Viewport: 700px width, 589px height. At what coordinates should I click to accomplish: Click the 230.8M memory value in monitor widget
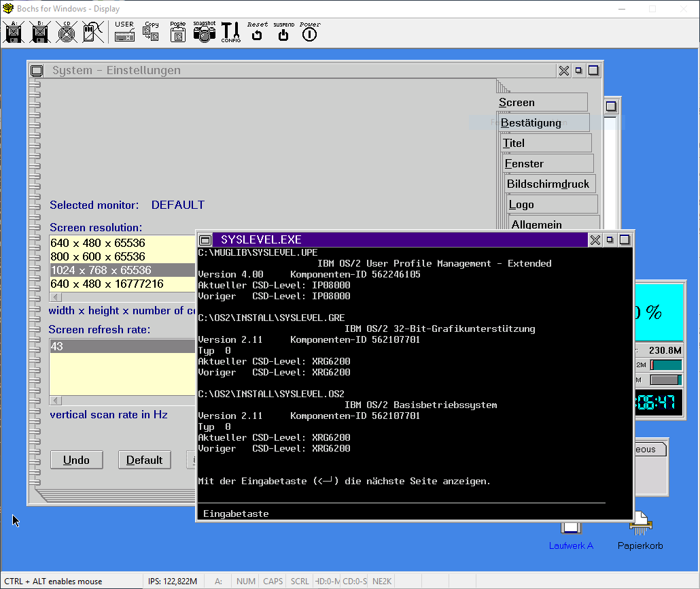tap(665, 350)
